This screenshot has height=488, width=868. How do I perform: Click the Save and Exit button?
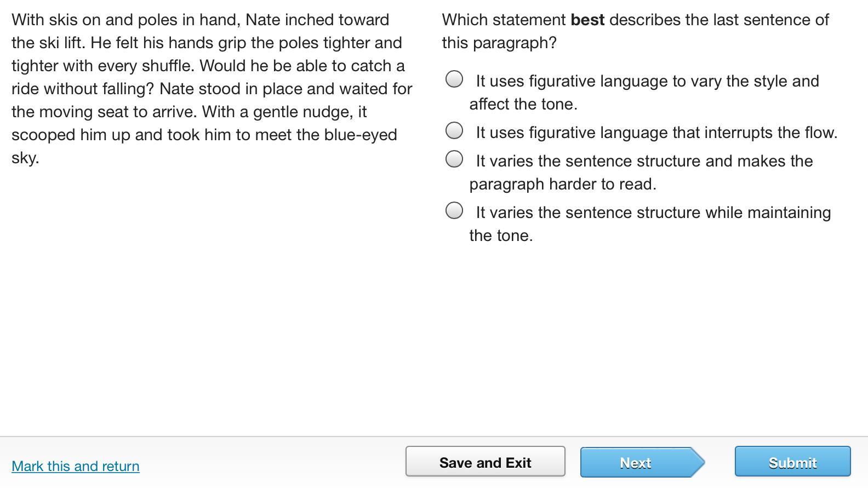coord(485,462)
